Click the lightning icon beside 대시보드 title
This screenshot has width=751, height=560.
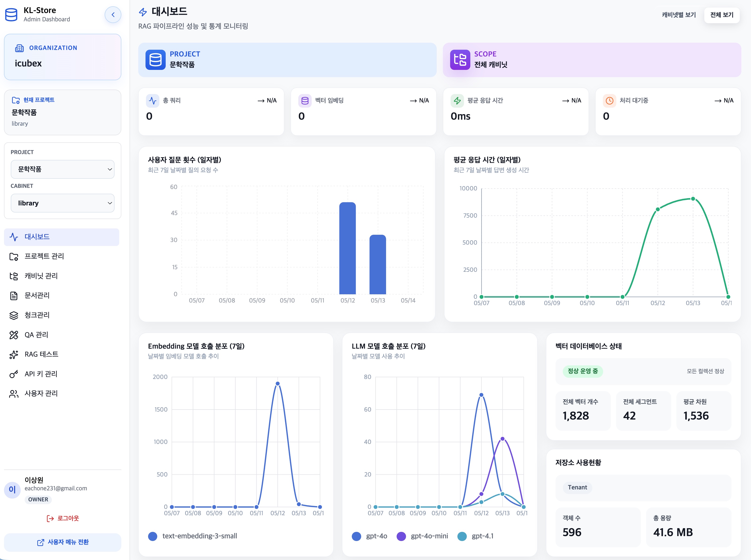click(143, 12)
